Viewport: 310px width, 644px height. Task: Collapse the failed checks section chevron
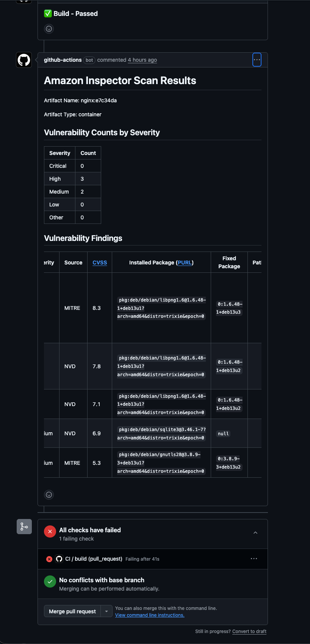(255, 533)
